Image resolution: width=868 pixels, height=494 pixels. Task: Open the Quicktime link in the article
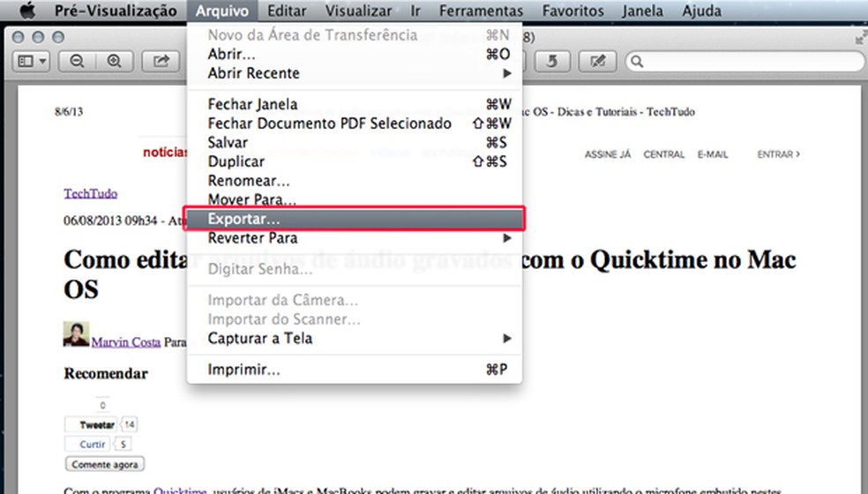pos(180,490)
